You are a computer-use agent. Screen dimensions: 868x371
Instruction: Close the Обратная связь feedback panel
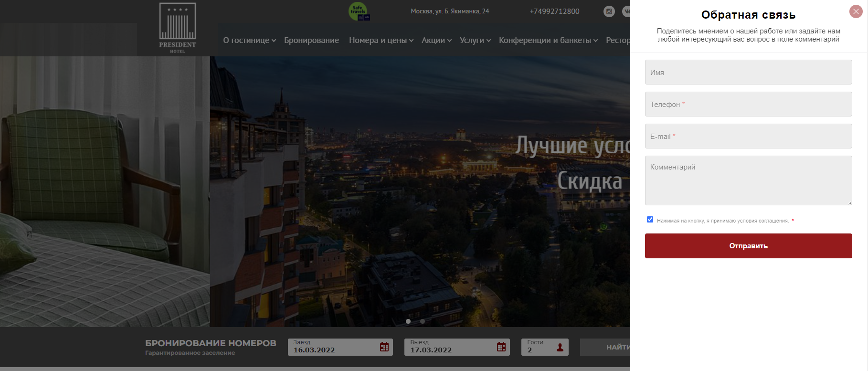(856, 11)
